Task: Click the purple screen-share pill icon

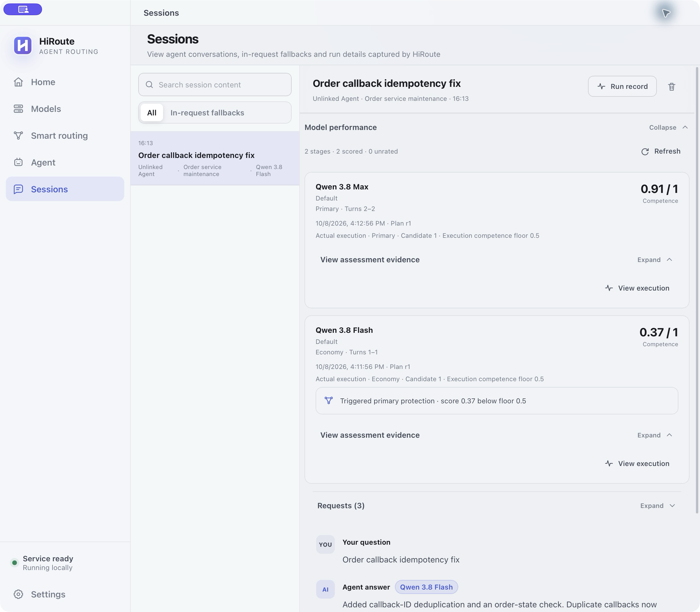Action: click(x=22, y=9)
